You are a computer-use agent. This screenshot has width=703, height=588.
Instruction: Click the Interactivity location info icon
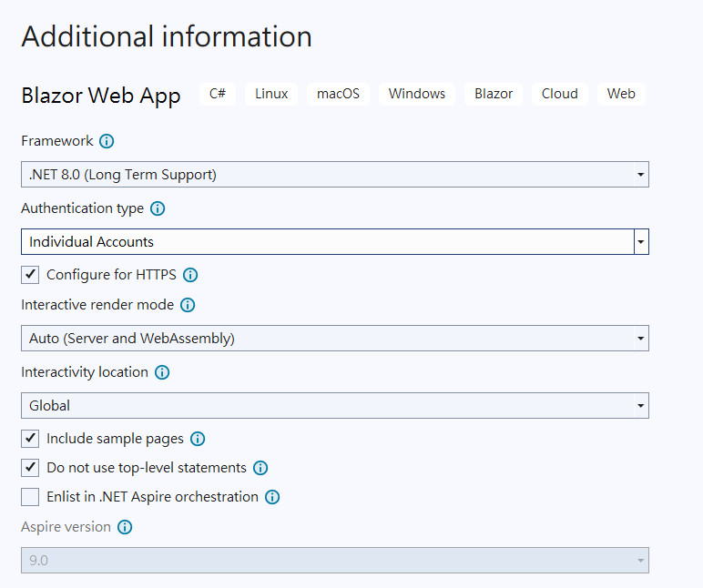pyautogui.click(x=162, y=372)
